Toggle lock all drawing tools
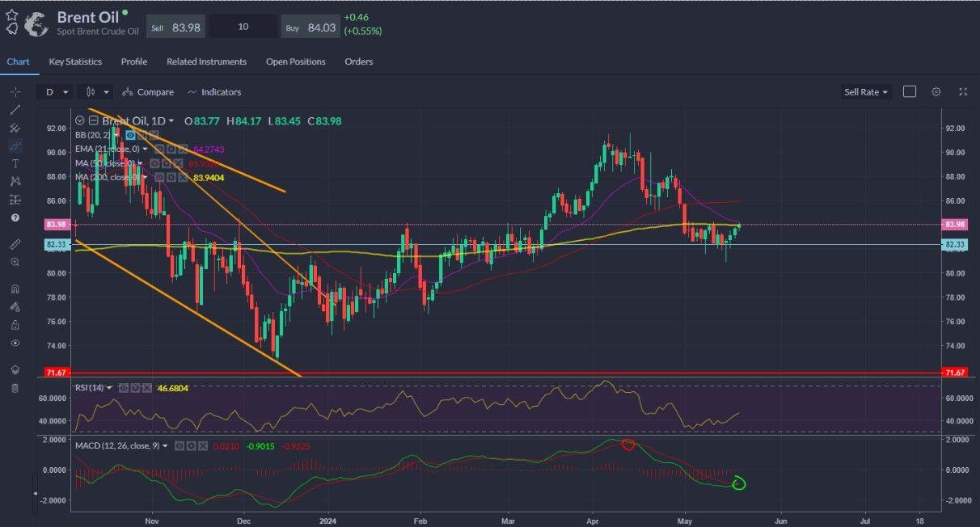Image resolution: width=980 pixels, height=527 pixels. coord(15,325)
